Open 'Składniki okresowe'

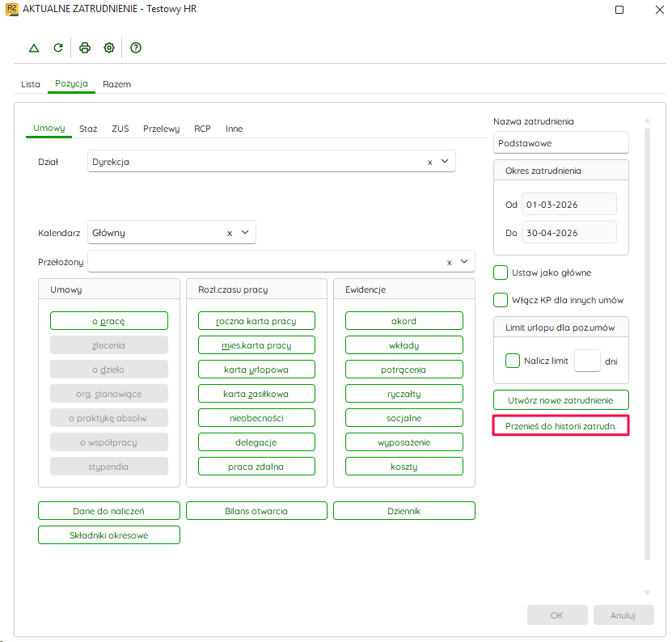point(109,535)
